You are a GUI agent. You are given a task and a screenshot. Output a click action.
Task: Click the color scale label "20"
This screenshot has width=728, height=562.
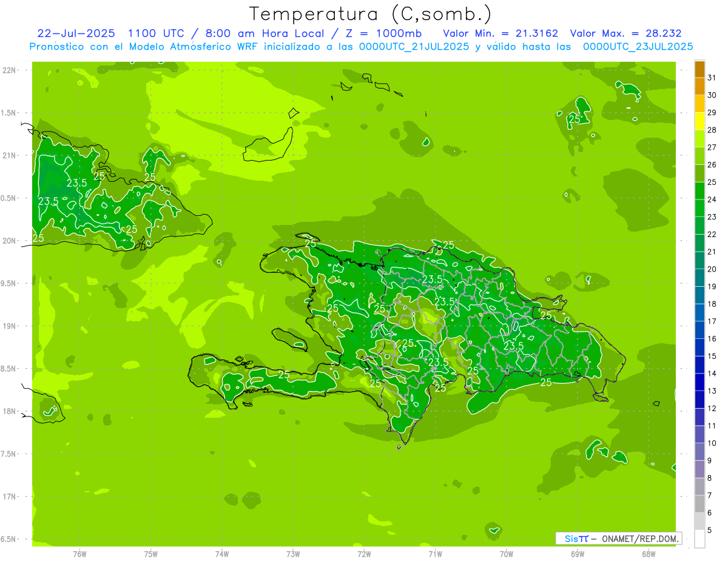(712, 269)
